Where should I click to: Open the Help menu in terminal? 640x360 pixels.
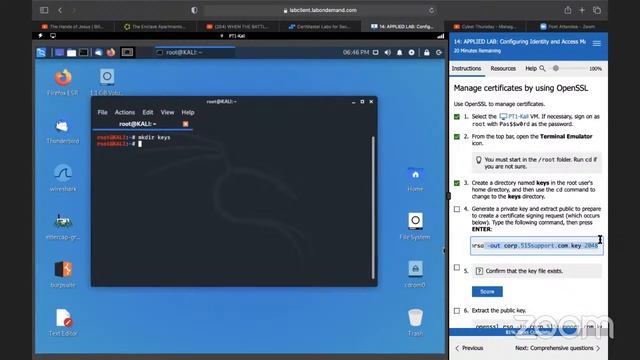(188, 112)
